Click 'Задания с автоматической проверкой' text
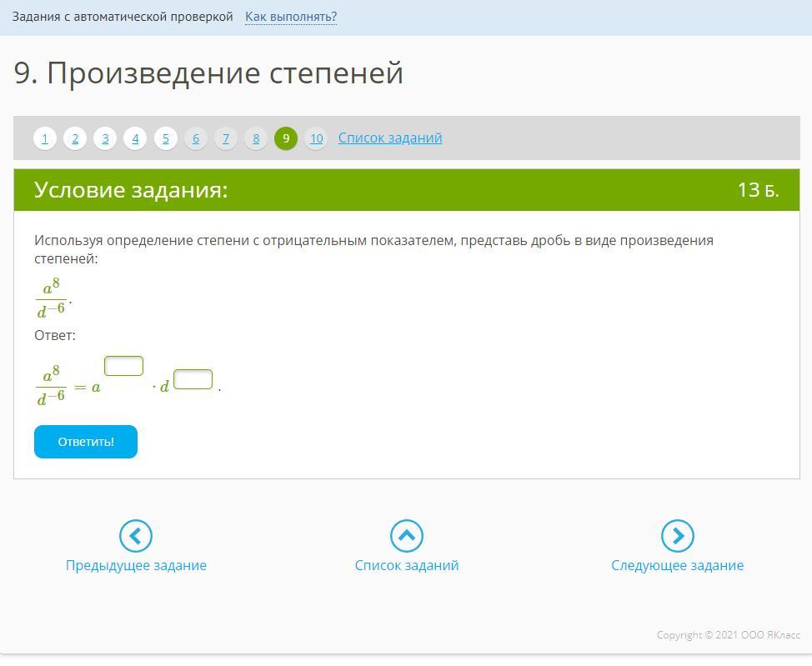This screenshot has width=812, height=666. [123, 17]
